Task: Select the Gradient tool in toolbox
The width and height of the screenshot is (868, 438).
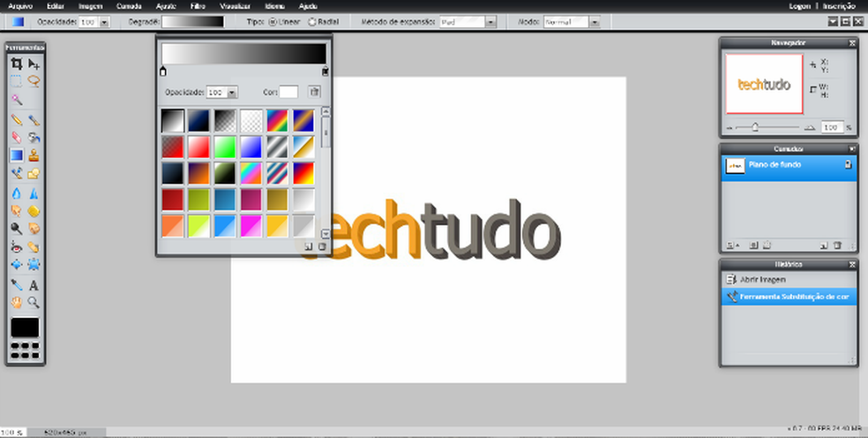Action: (x=17, y=155)
